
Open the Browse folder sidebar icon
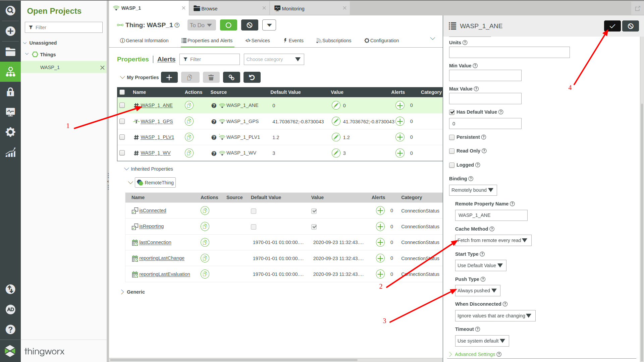coord(10,52)
